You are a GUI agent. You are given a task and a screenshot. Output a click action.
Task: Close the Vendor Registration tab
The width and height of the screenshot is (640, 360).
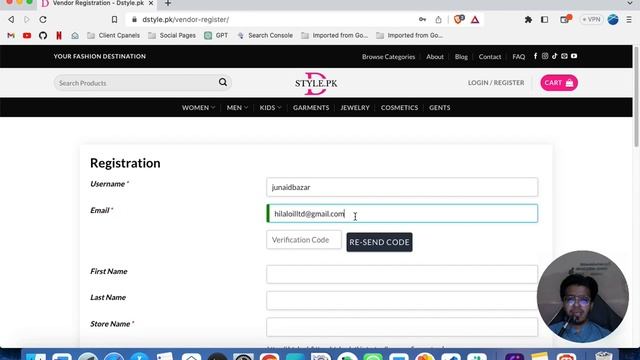151,3
